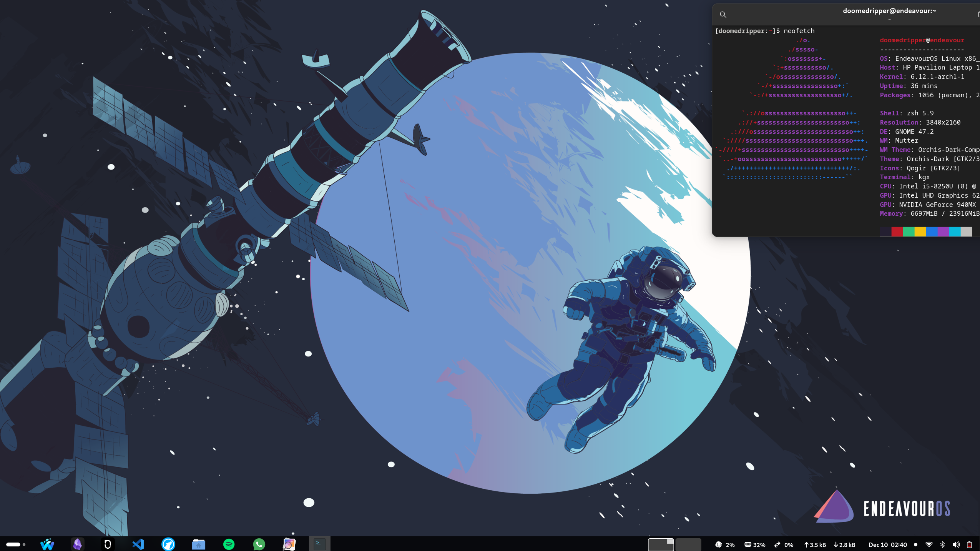Click the swap usage arrows icon

pos(777,544)
